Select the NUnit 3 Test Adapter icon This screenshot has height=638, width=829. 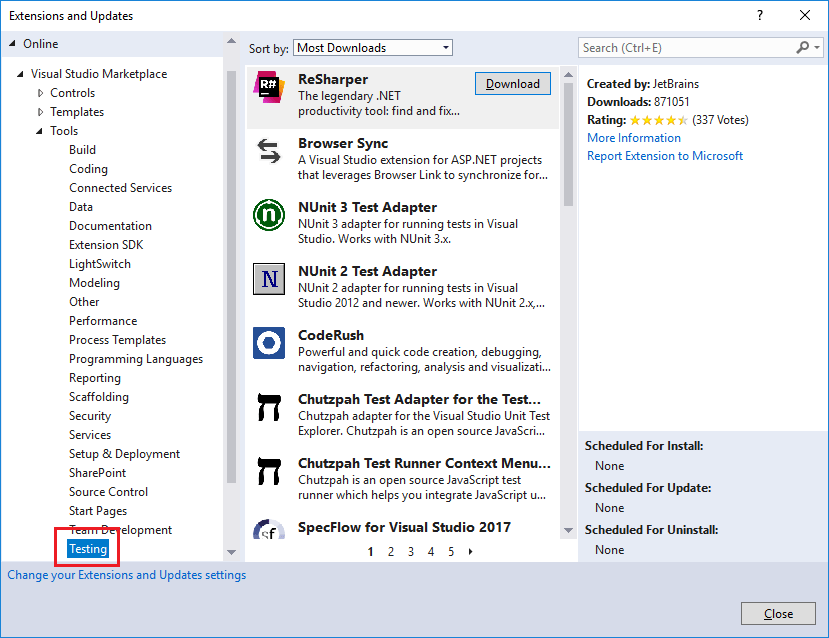[x=268, y=218]
